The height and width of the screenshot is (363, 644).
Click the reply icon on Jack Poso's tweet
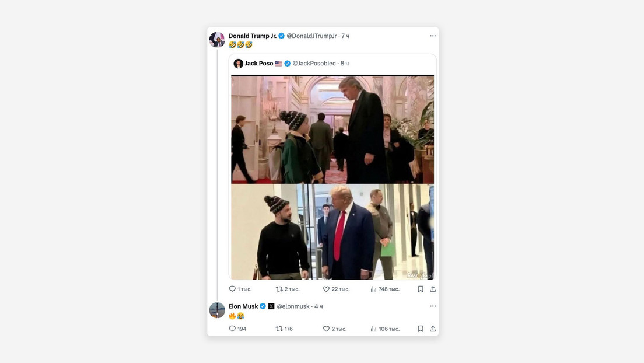(x=233, y=288)
